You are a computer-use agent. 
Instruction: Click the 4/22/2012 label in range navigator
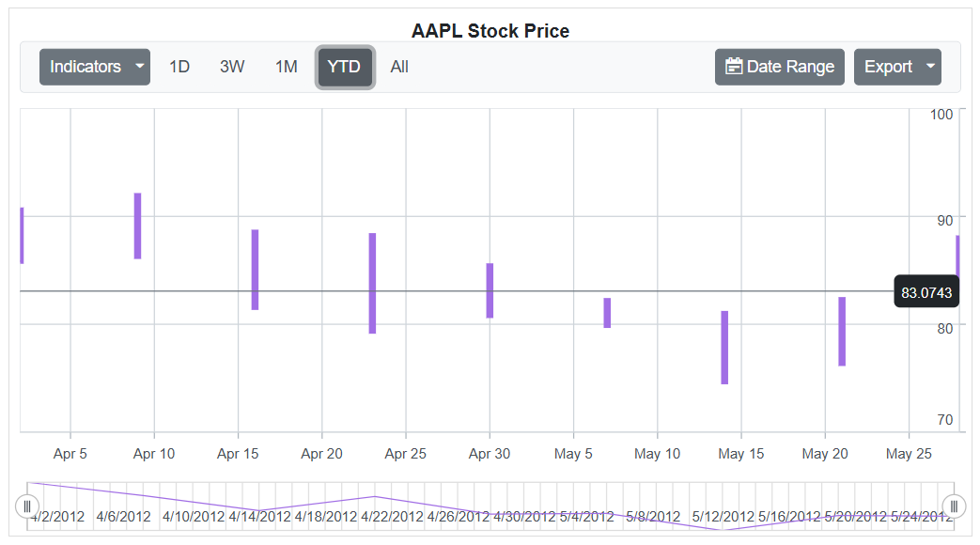click(392, 517)
